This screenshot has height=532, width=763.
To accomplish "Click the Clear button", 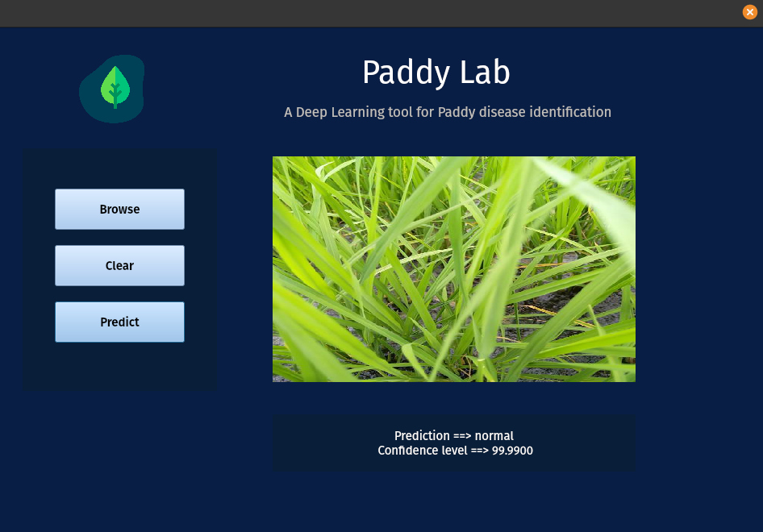I will 119,265.
